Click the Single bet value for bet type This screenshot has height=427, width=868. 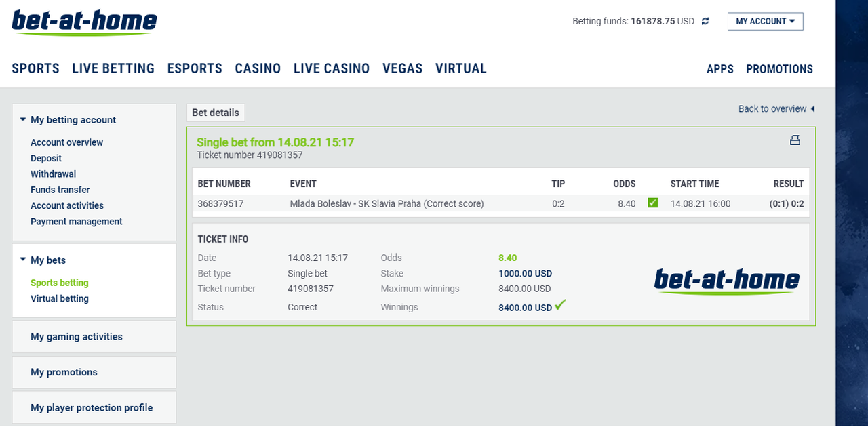(x=308, y=274)
